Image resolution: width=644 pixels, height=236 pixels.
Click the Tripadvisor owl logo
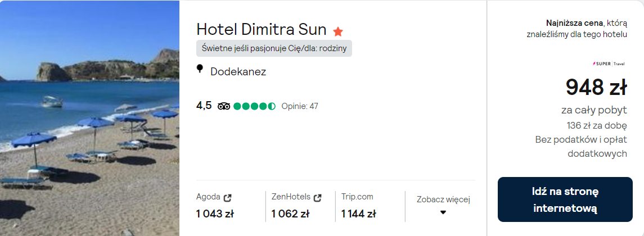pyautogui.click(x=224, y=106)
